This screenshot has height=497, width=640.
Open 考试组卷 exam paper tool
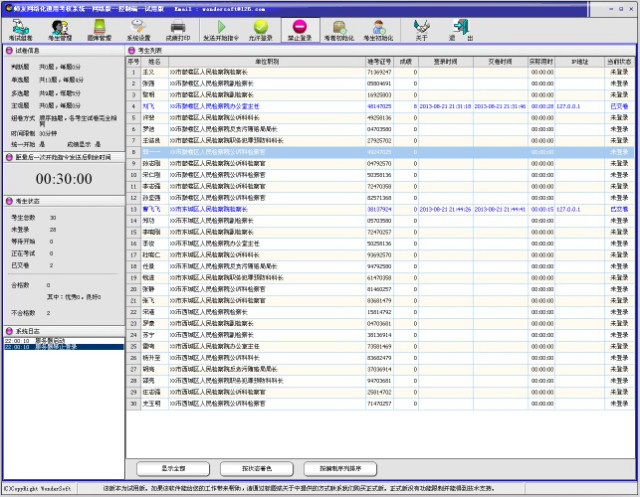click(20, 30)
